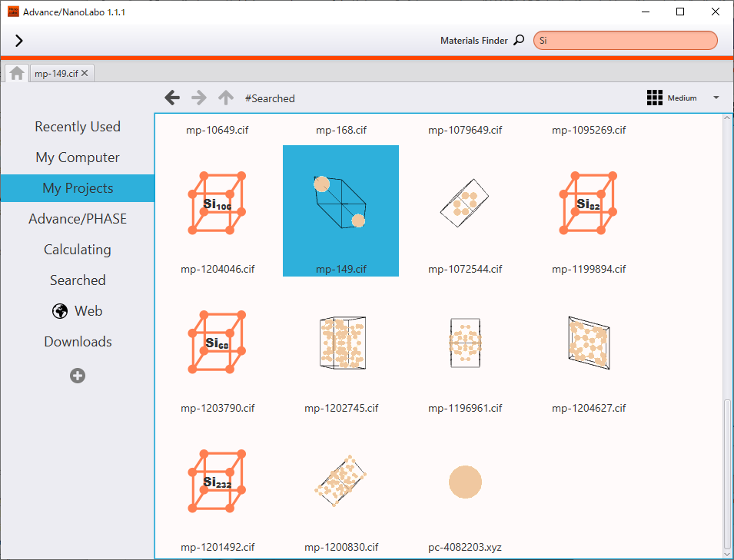Click the mp-168.cif file name
Image resolution: width=734 pixels, height=560 pixels.
pos(340,130)
